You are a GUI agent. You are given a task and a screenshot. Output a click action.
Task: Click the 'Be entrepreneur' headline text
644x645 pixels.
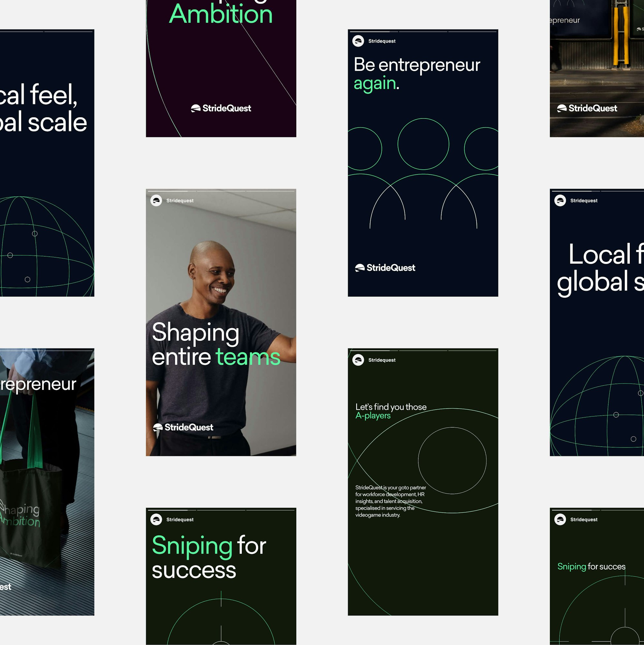417,65
